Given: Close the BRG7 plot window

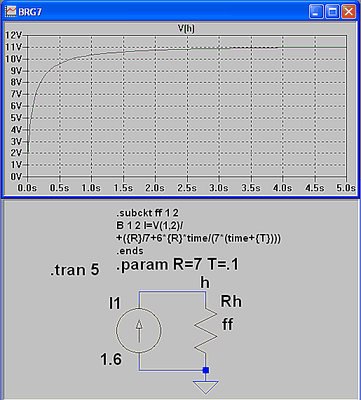Looking at the screenshot, I should pyautogui.click(x=349, y=12).
